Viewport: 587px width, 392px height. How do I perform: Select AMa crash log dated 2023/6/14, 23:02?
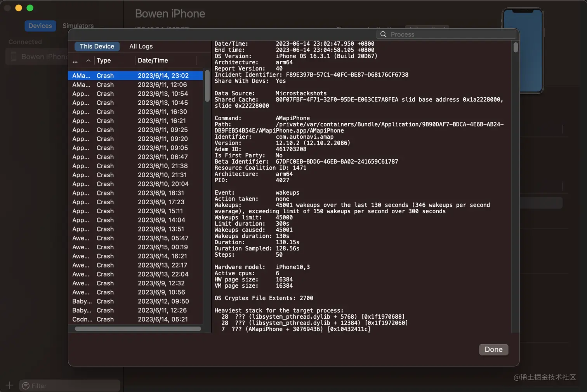click(135, 76)
